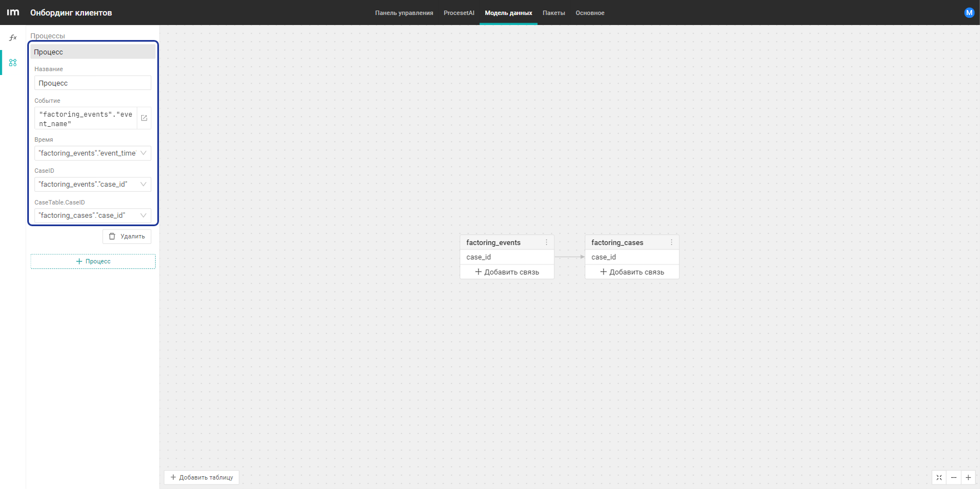Click the Удалить button
This screenshot has height=489, width=980.
coord(127,236)
